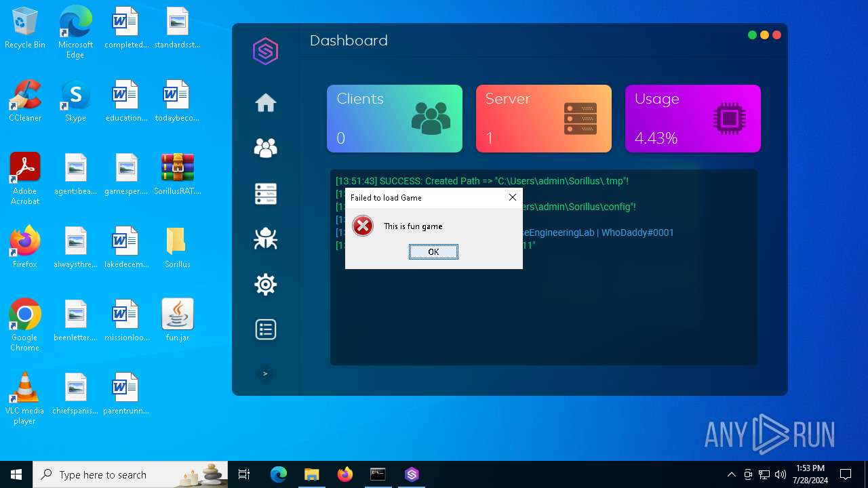
Task: Close the Failed to load Game dialog
Action: pos(513,197)
